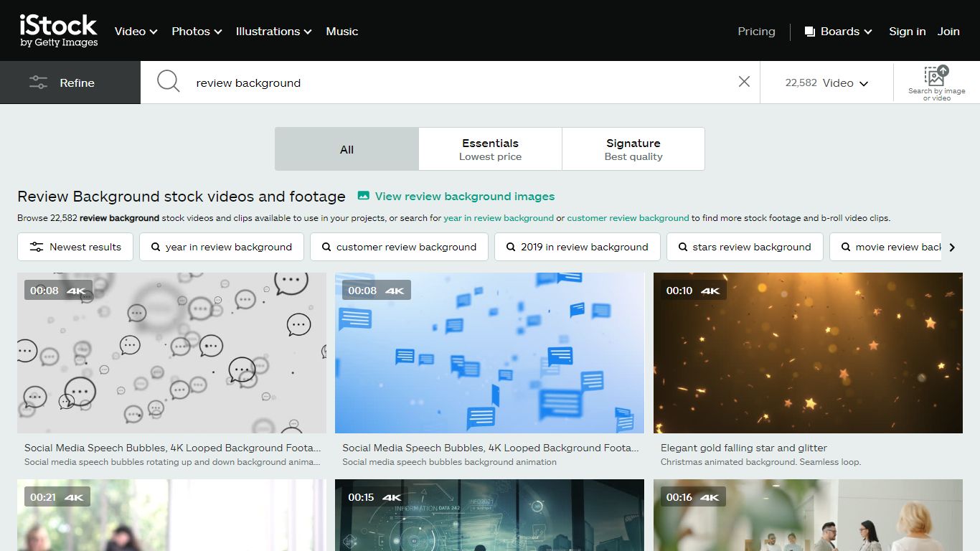Image resolution: width=980 pixels, height=551 pixels.
Task: Open gold falling star video thumbnail
Action: click(x=808, y=353)
